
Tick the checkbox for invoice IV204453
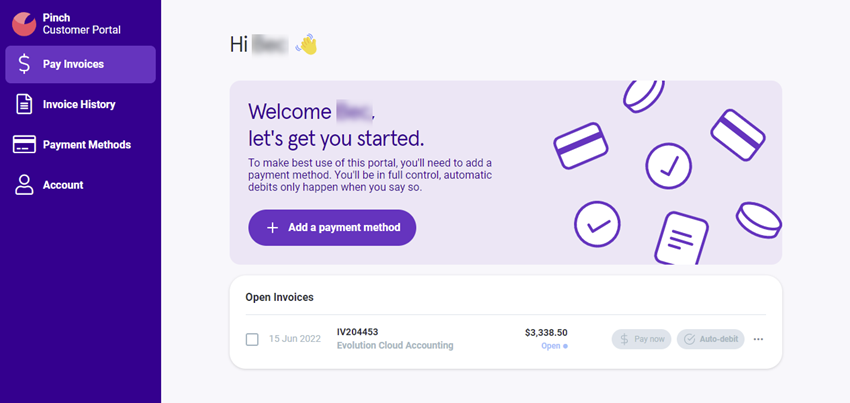(252, 340)
